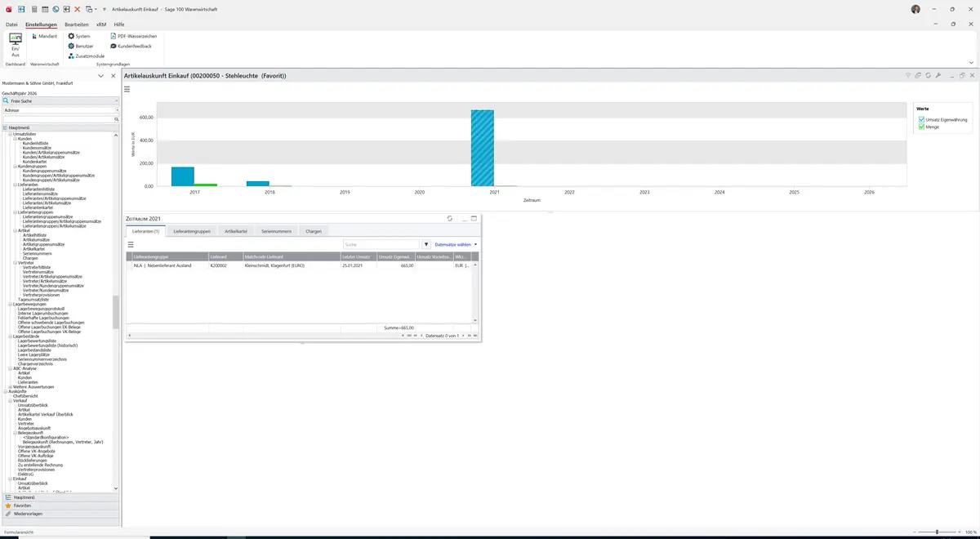Open the Bearbeiten menu
Screen dimensions: 980x539
click(x=76, y=24)
